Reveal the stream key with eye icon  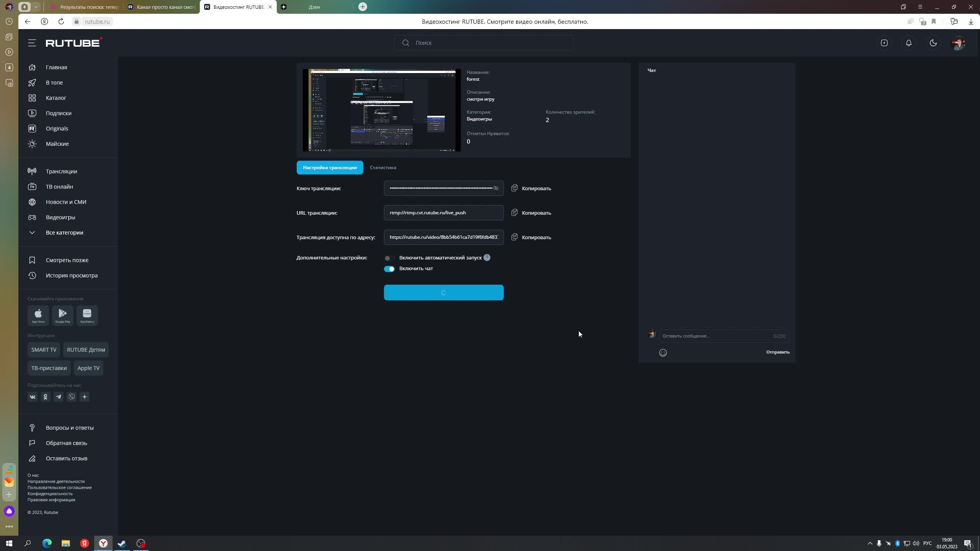tap(496, 188)
